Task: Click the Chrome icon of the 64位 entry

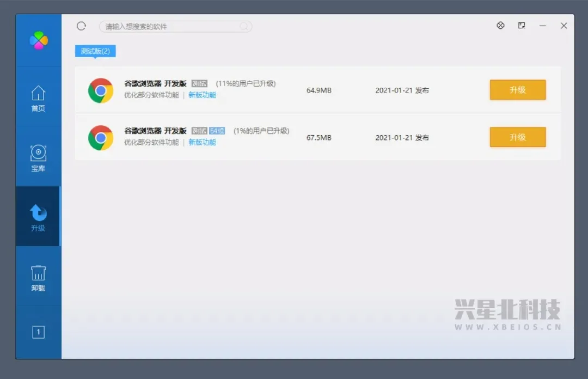Action: (100, 137)
